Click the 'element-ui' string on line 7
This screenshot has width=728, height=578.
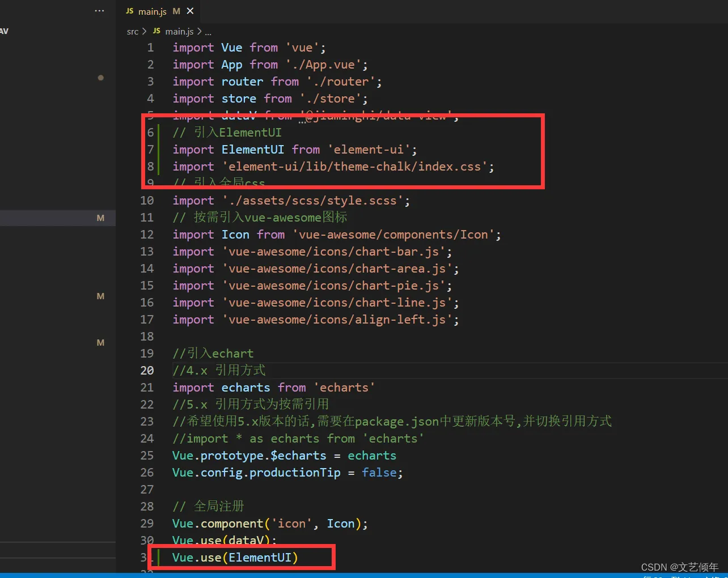tap(369, 150)
